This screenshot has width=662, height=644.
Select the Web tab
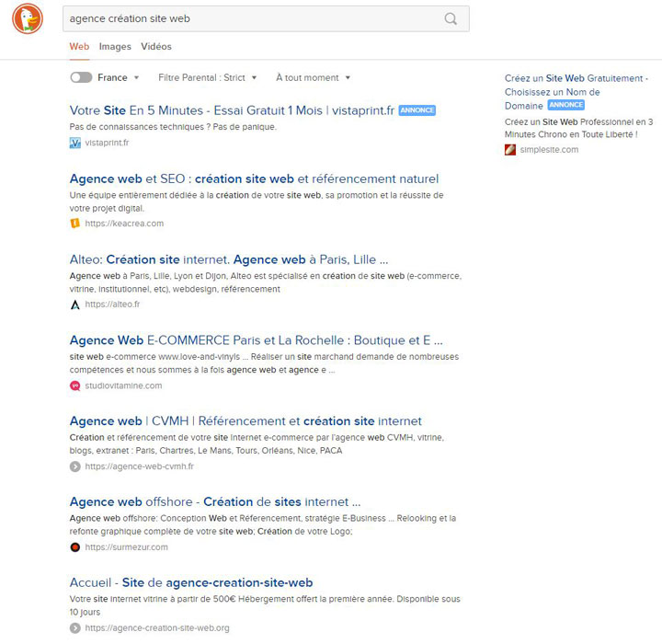click(x=79, y=47)
